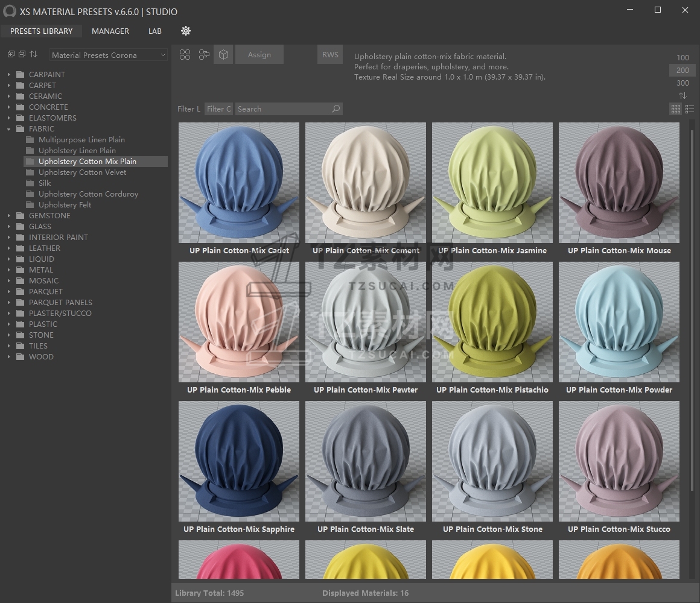Screen dimensions: 700x603
Task: Select UP Plain Cotton-Mix Pebble thumbnail
Action: pyautogui.click(x=239, y=322)
